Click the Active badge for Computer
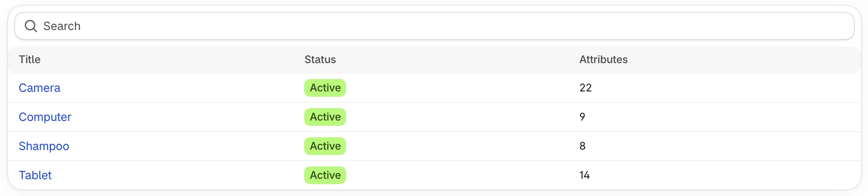Viewport: 868px width, 196px height. pyautogui.click(x=325, y=117)
